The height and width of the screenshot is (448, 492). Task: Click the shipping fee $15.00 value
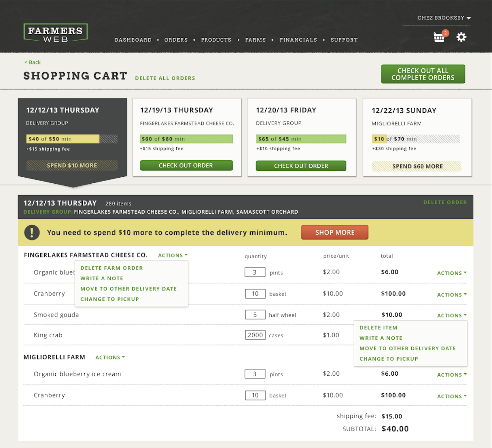coord(391,416)
